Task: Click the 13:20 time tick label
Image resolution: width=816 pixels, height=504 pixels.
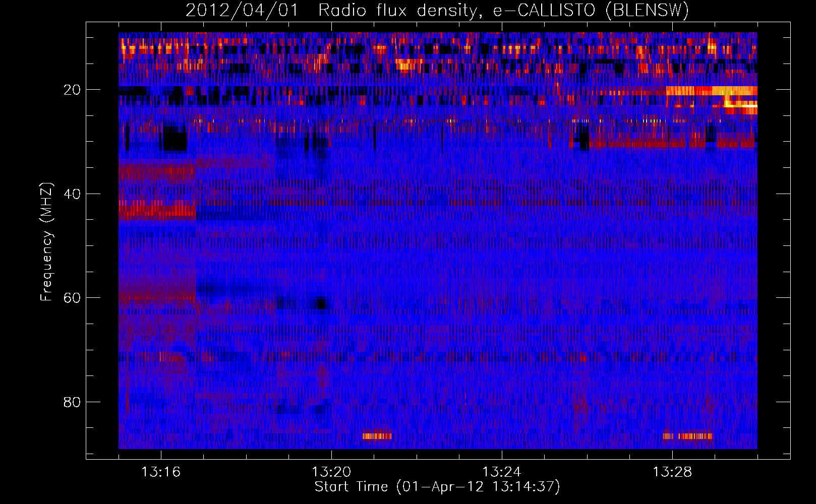Action: pyautogui.click(x=331, y=472)
